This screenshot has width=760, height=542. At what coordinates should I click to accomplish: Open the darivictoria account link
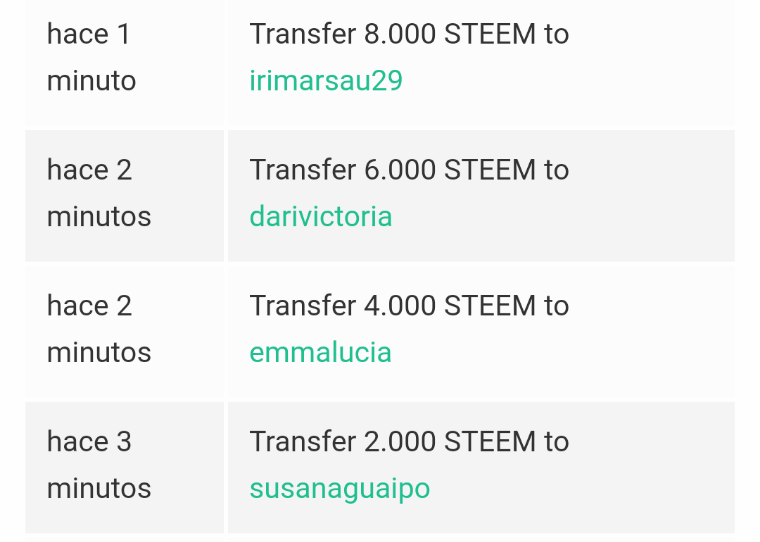click(x=321, y=216)
